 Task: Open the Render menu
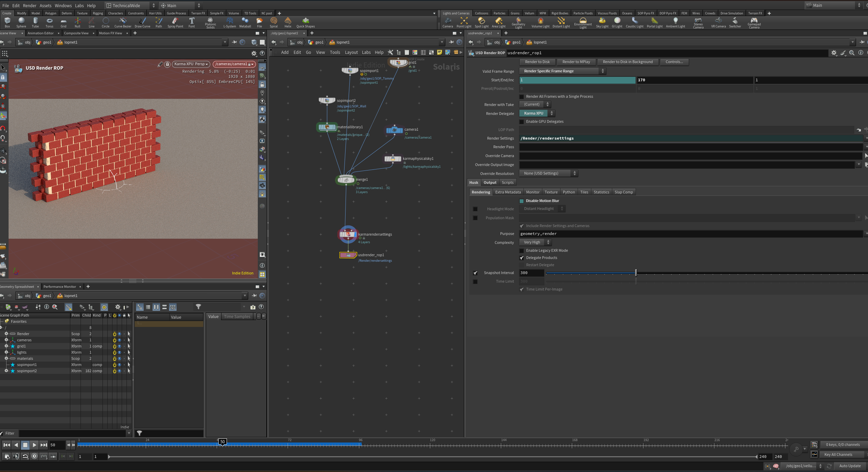[x=29, y=5]
